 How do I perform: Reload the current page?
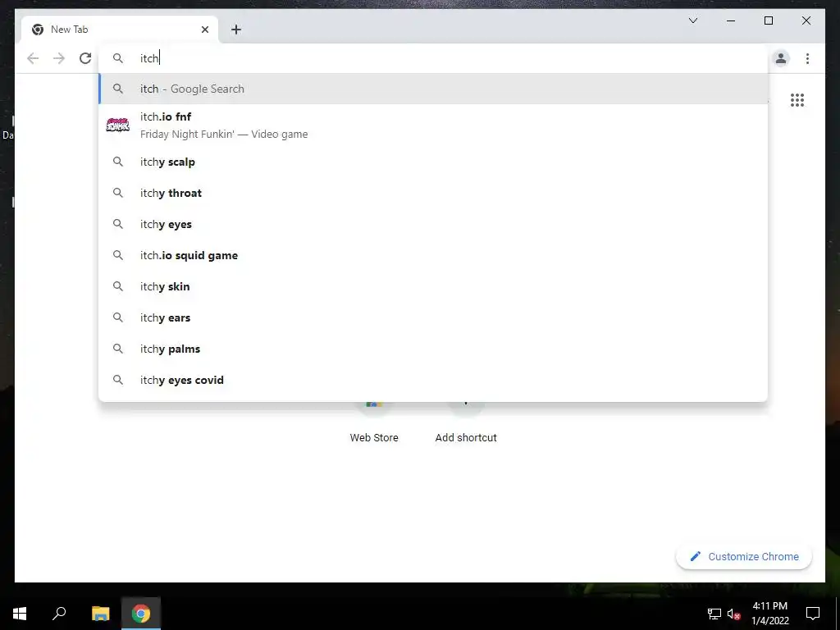(x=85, y=58)
